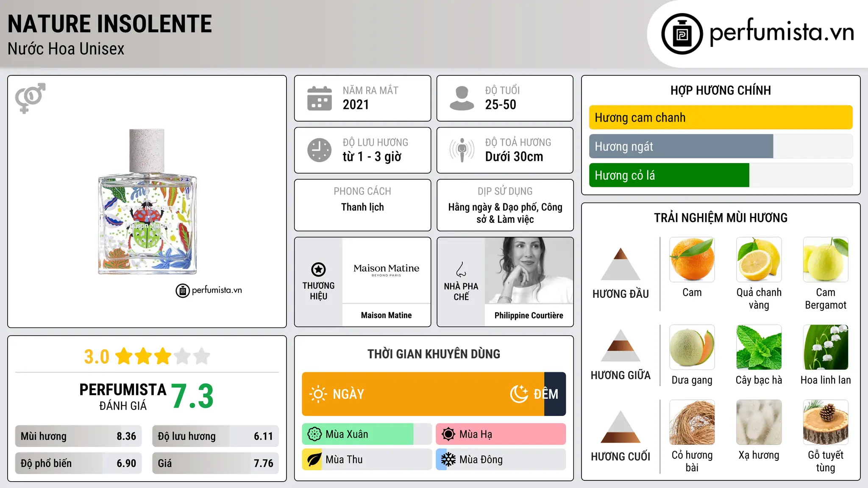
Task: Click the Nước Hoa Unisex subtitle
Action: pyautogui.click(x=66, y=49)
